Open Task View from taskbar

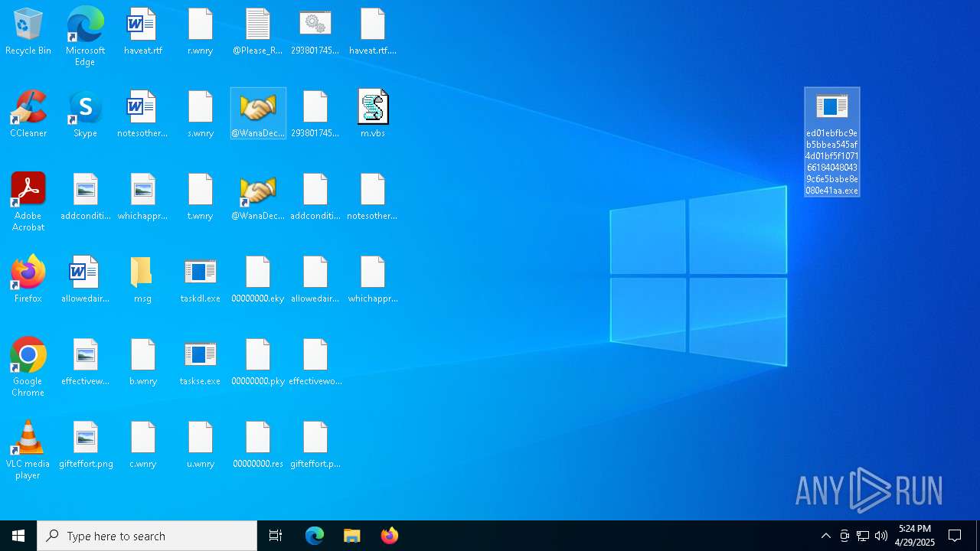[276, 536]
